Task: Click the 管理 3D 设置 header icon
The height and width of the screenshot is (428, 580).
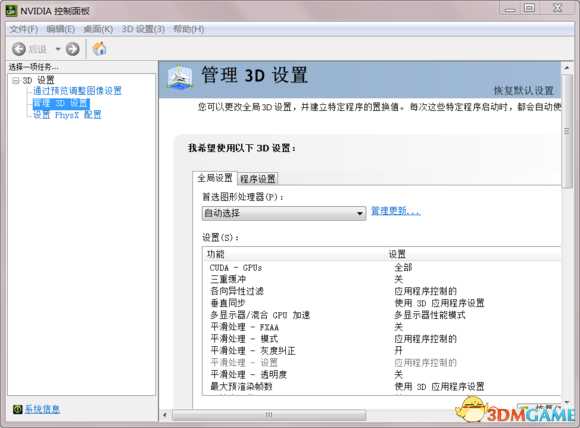Action: click(x=180, y=77)
